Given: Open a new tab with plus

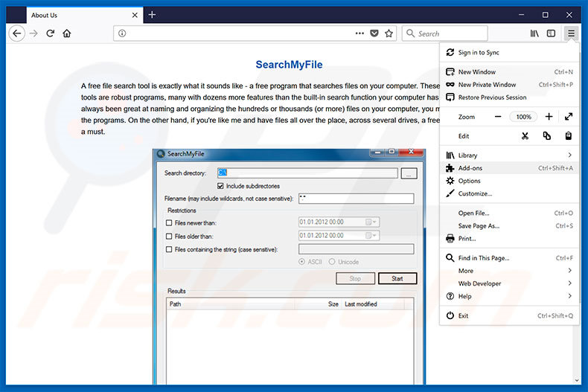Looking at the screenshot, I should click(x=152, y=15).
